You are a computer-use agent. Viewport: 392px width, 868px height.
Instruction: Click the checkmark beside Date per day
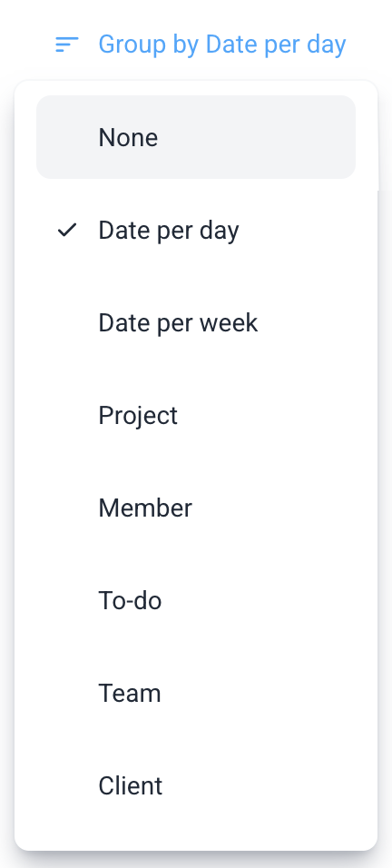coord(67,230)
